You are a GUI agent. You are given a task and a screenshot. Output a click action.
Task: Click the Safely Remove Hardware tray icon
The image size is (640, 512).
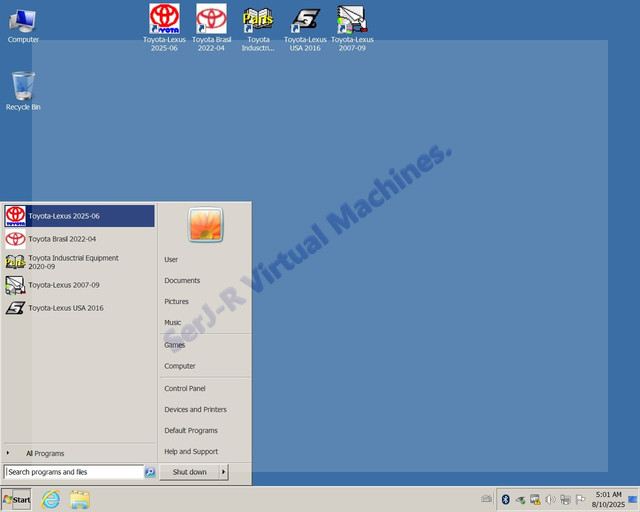(x=520, y=499)
